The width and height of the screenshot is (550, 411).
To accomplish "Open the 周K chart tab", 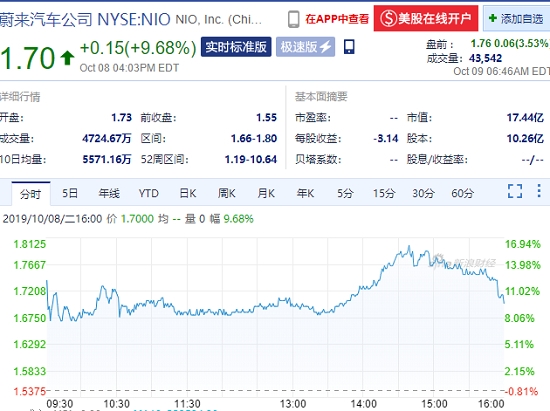I will tap(227, 193).
